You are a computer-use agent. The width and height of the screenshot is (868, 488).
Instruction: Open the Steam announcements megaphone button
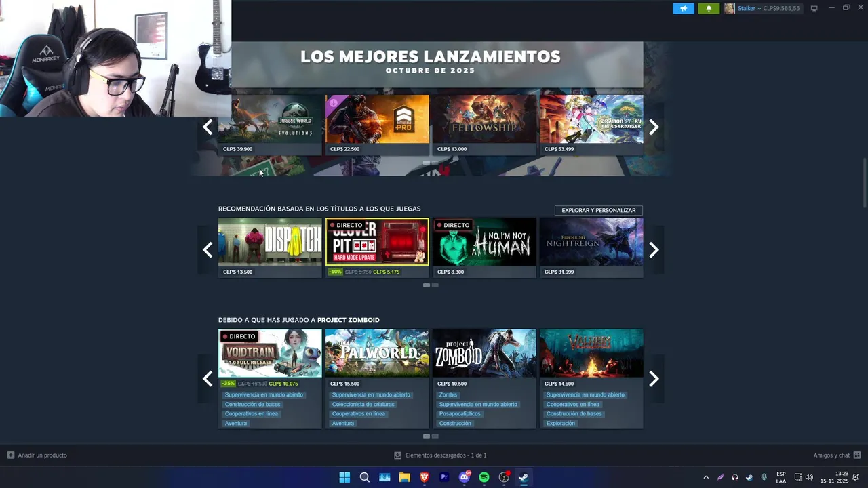tap(684, 8)
